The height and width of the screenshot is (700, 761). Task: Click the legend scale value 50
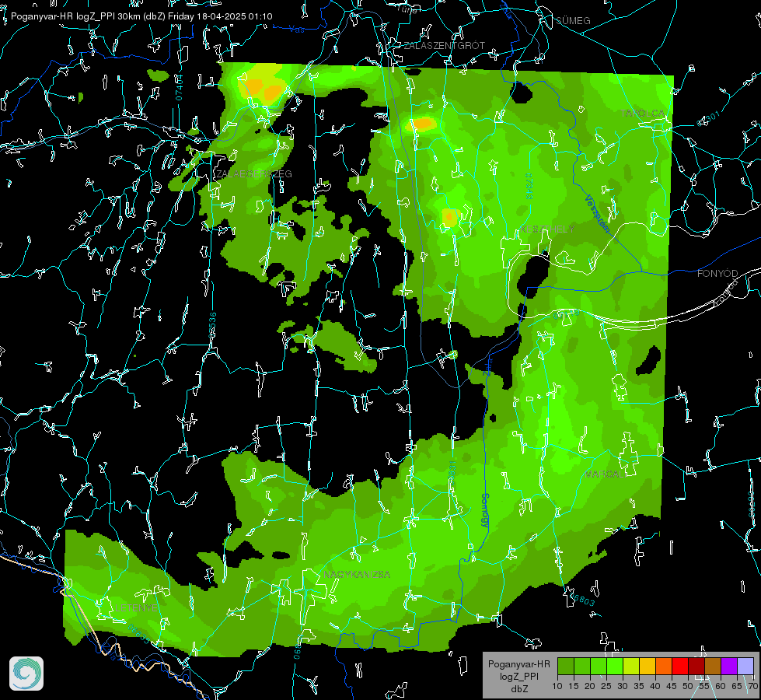coord(688,687)
